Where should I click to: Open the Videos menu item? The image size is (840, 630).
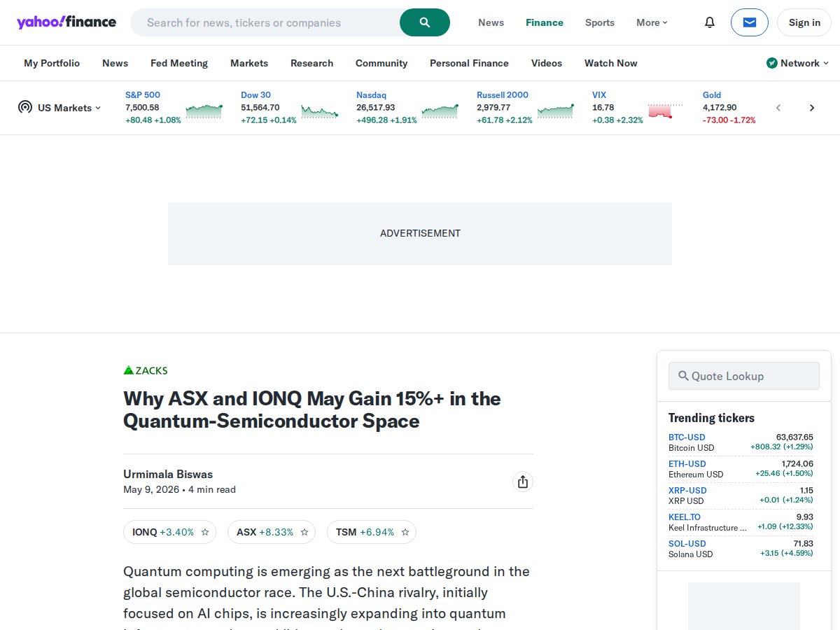click(x=547, y=63)
